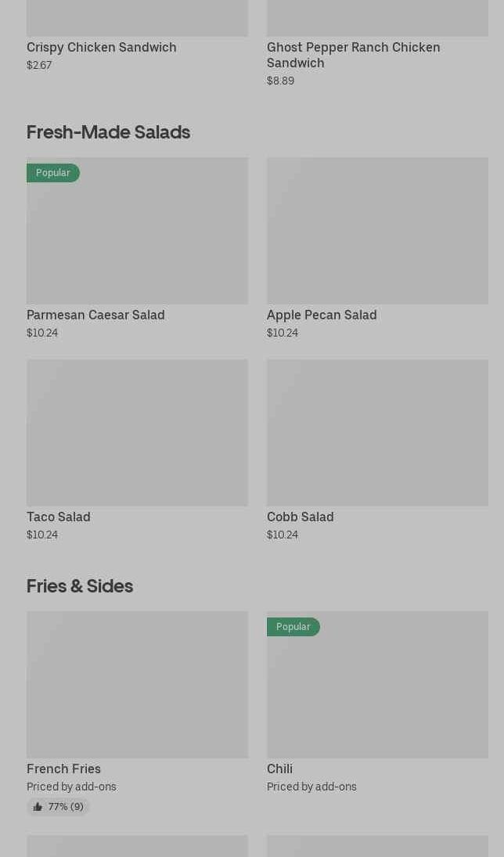
Task: Click the Parmesan Caesar Salad name
Action: 95,315
